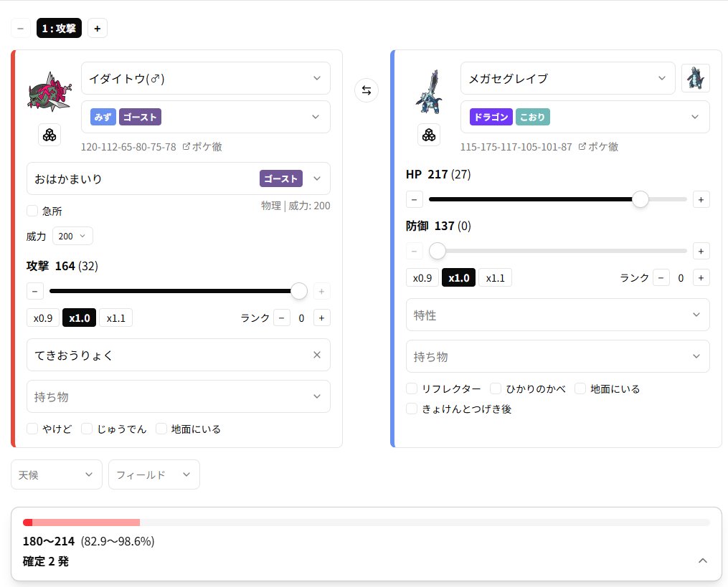The width and height of the screenshot is (728, 587).
Task: Open defender's ポケ徹 external link
Action: 598,147
